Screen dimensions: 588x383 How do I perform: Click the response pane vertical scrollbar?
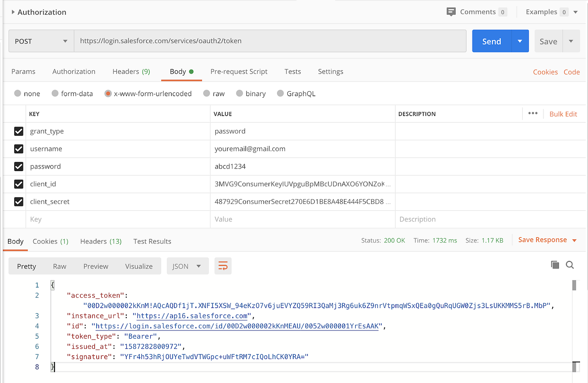coord(574,326)
